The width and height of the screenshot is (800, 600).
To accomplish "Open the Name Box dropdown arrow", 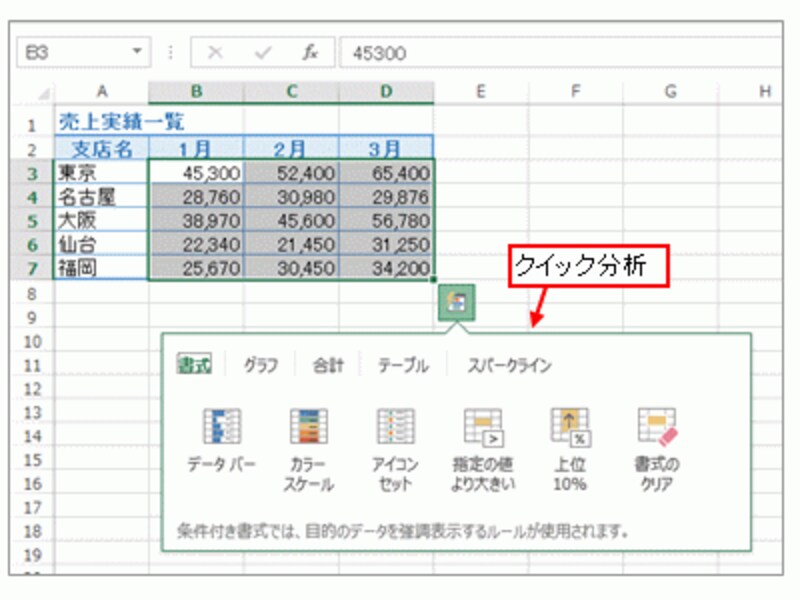I will 136,51.
